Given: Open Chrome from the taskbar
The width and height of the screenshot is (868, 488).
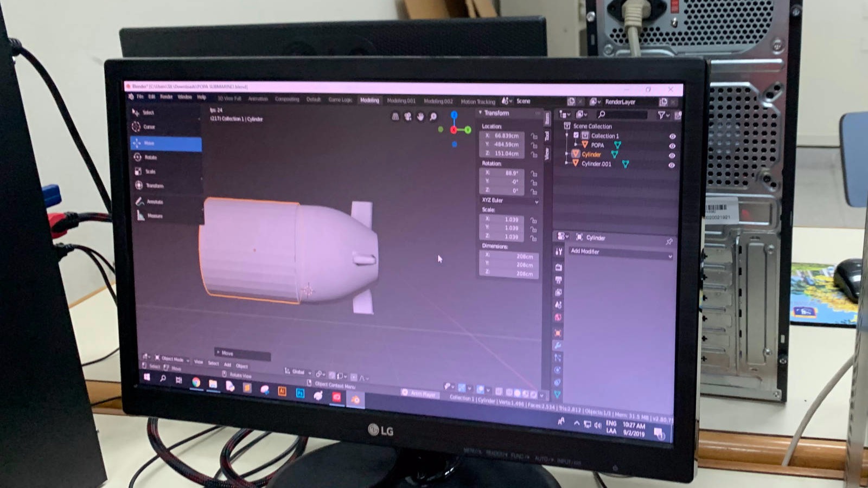Looking at the screenshot, I should click(x=196, y=382).
